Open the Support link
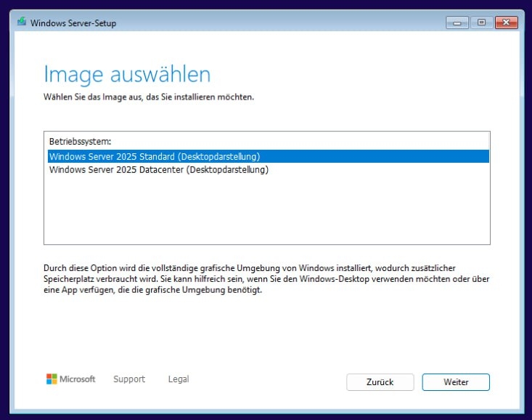Viewport: 532px width, 420px height. 129,379
